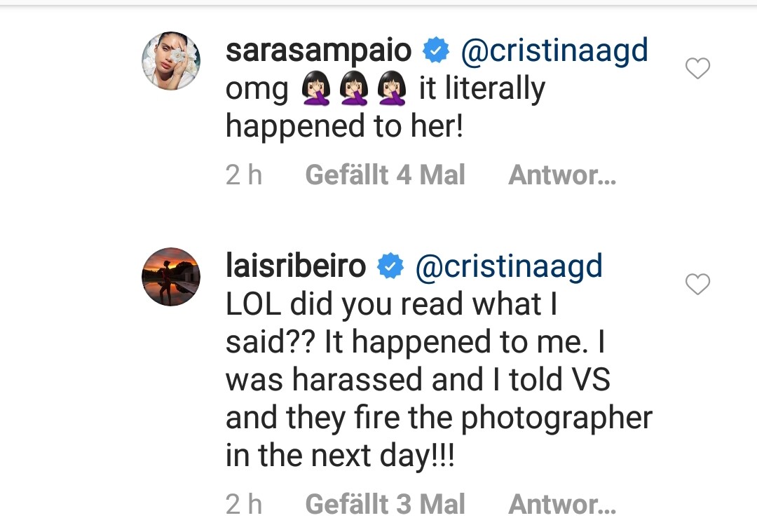Visit the laisribeiro username link
757x532 pixels.
tap(296, 267)
